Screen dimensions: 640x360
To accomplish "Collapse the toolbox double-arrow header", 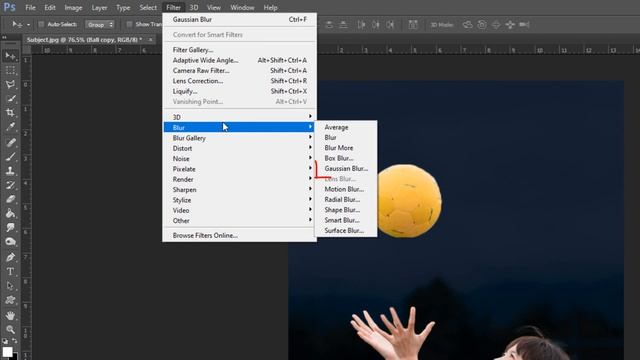I will coord(4,37).
